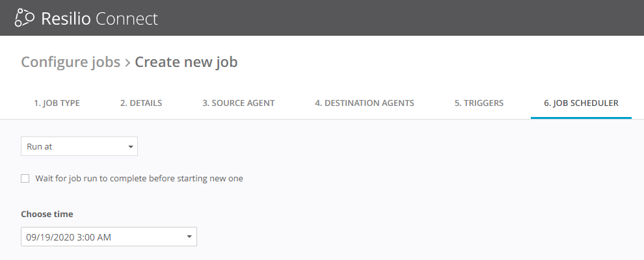
Task: Open the Triggers tab
Action: tap(479, 103)
